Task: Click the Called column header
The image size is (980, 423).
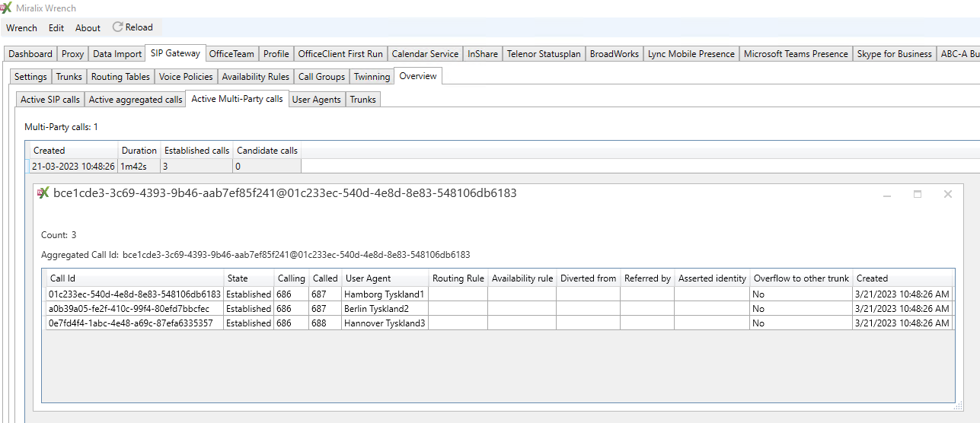Action: (325, 278)
